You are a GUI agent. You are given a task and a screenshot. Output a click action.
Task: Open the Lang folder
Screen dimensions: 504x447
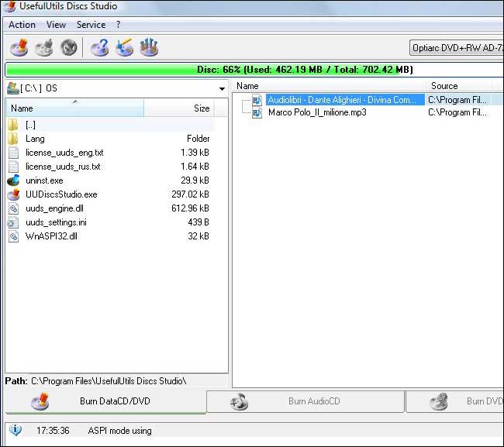(35, 139)
